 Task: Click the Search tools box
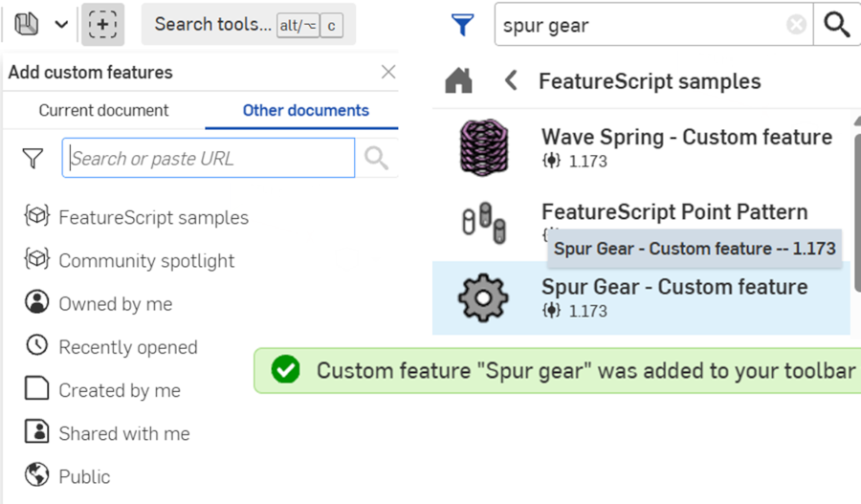coord(212,25)
